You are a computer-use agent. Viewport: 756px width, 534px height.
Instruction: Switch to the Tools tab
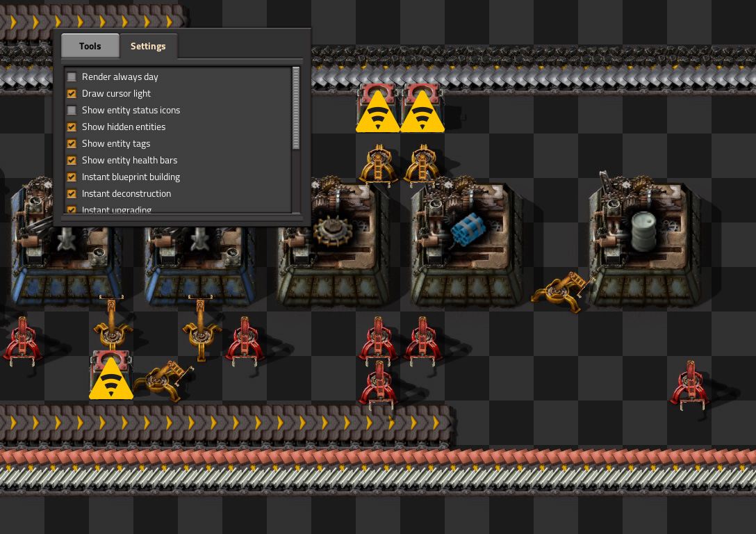90,46
